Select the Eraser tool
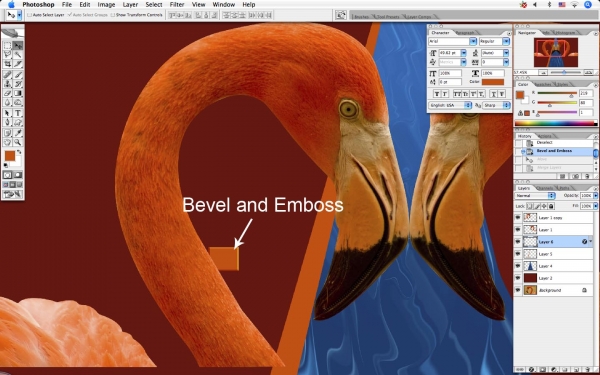 (7, 93)
